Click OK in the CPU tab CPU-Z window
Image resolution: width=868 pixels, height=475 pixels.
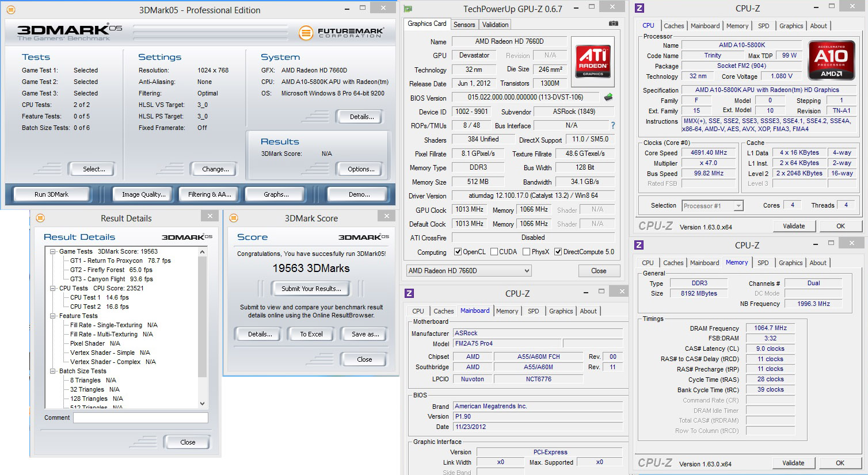click(x=840, y=226)
